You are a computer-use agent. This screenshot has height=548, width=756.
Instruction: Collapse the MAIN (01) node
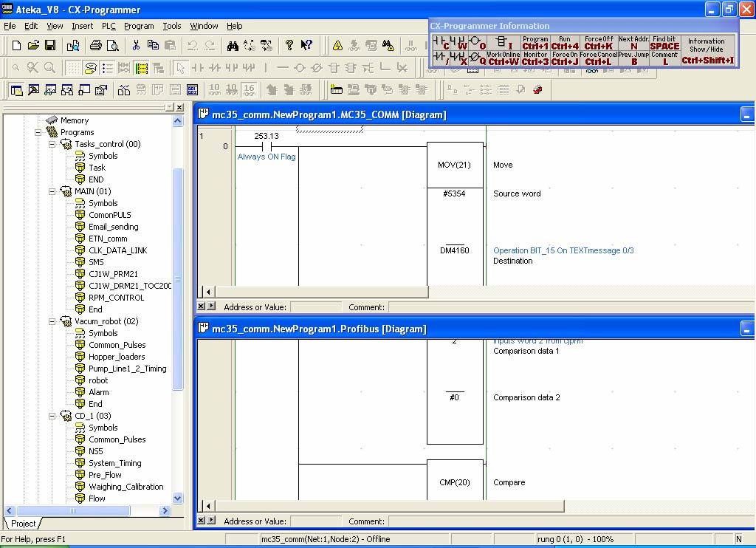click(52, 191)
